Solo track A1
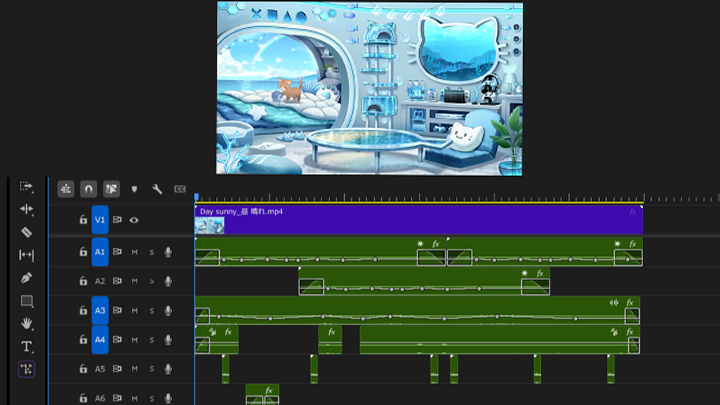This screenshot has height=405, width=720. (x=152, y=252)
